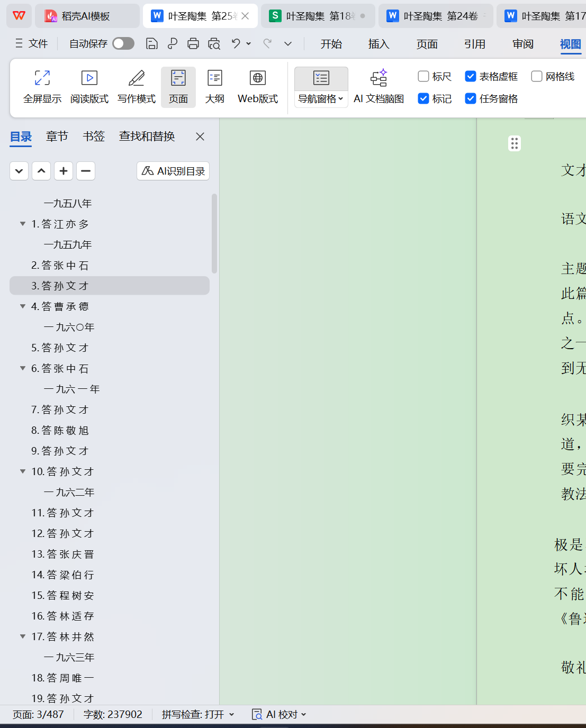Close the navigation pane with the X
Viewport: 586px width, 728px height.
pyautogui.click(x=200, y=136)
